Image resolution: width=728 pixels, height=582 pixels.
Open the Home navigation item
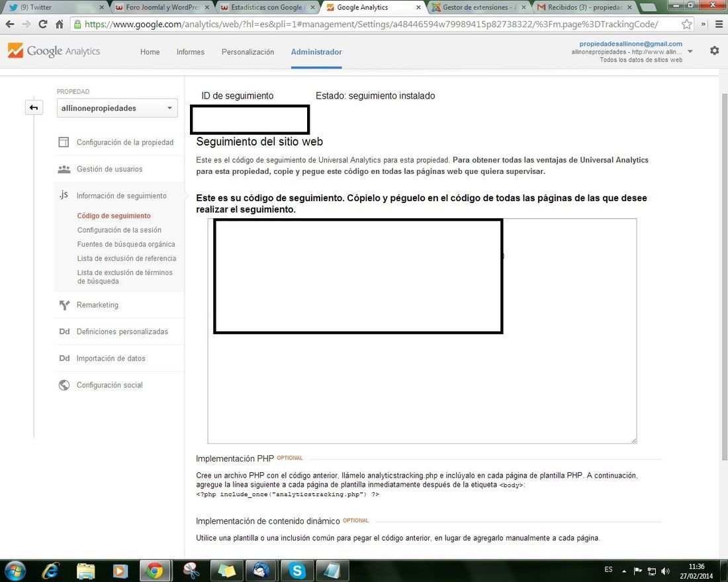click(150, 52)
